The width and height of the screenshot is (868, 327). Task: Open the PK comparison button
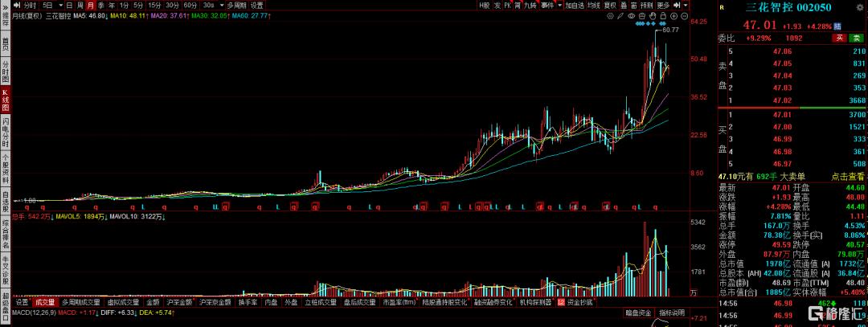(x=507, y=5)
